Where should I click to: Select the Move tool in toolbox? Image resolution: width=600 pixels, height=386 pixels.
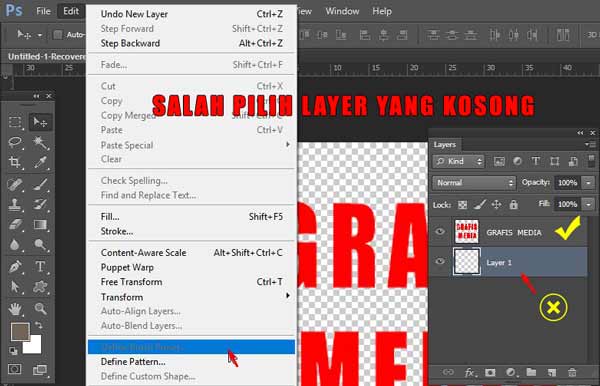pos(40,122)
